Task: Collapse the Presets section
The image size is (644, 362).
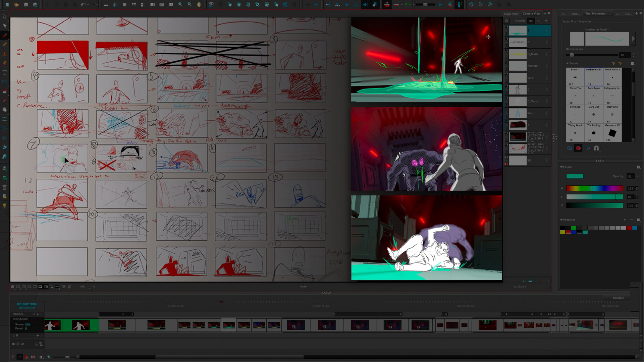Action: [x=568, y=63]
